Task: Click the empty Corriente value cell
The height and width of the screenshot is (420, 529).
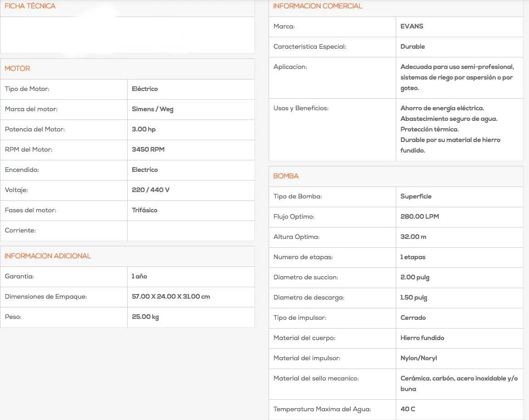Action: pyautogui.click(x=191, y=231)
